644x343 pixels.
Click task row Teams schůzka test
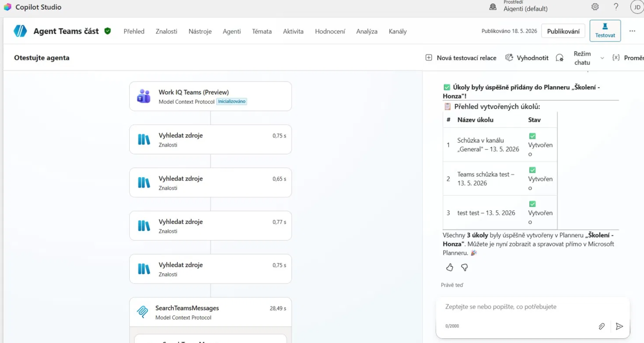click(500, 178)
